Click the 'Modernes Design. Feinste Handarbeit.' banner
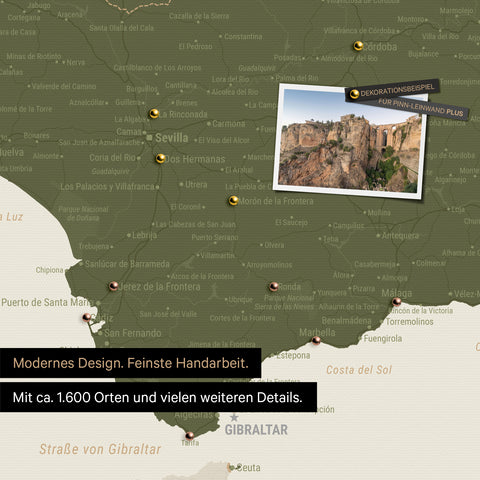The image size is (480, 480). click(130, 363)
